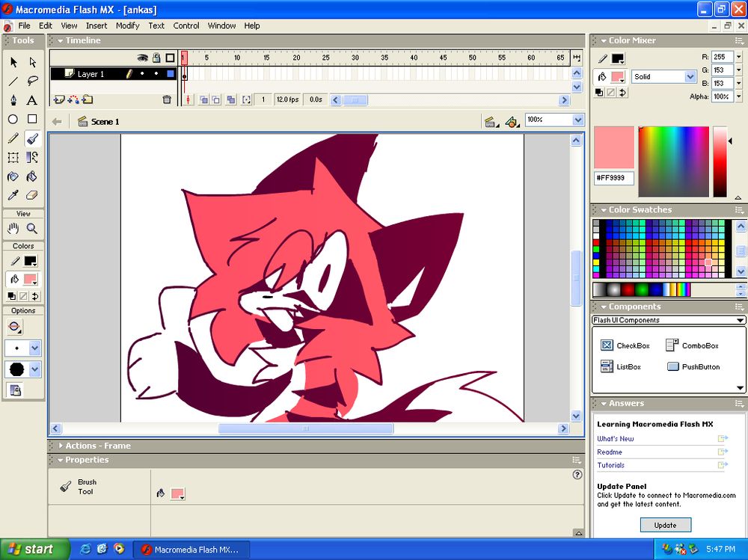Open the Control menu

[186, 25]
